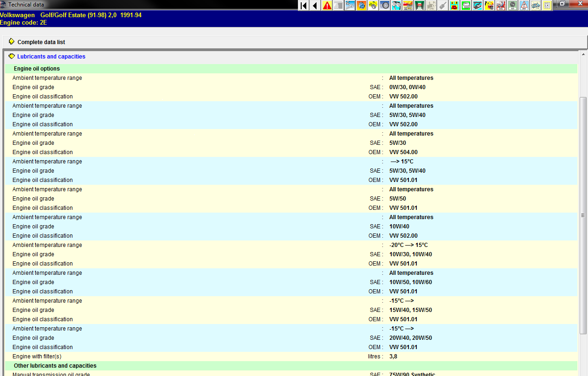This screenshot has height=376, width=588.
Task: Click the vertical scrollbar thumb
Action: tap(583, 215)
